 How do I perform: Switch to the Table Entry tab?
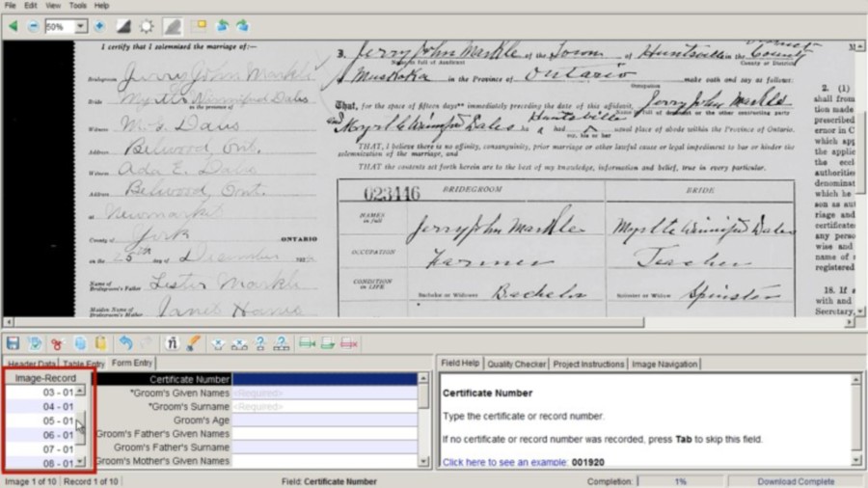pos(84,364)
